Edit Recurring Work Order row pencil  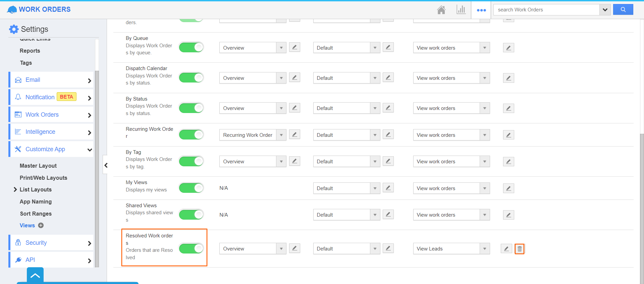[508, 135]
